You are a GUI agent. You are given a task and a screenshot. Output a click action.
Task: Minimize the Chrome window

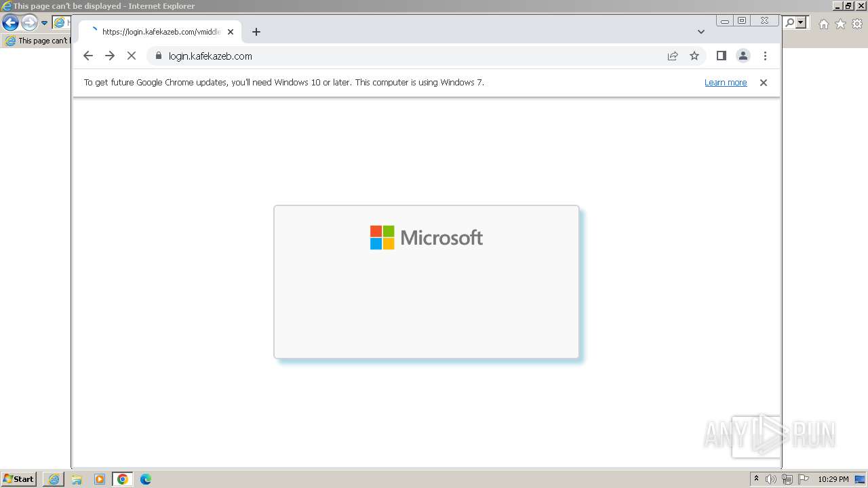[725, 21]
